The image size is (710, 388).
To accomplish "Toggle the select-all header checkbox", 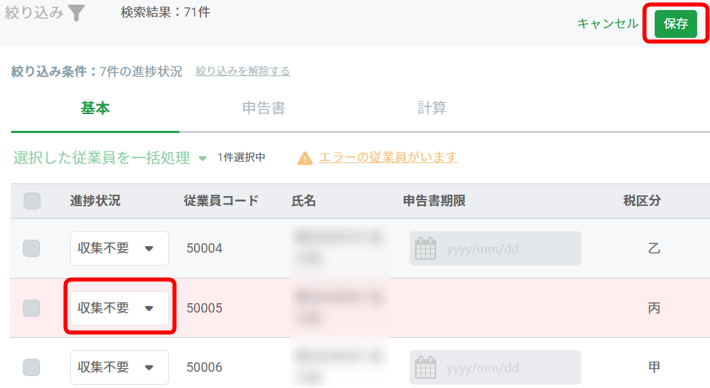I will (x=32, y=201).
